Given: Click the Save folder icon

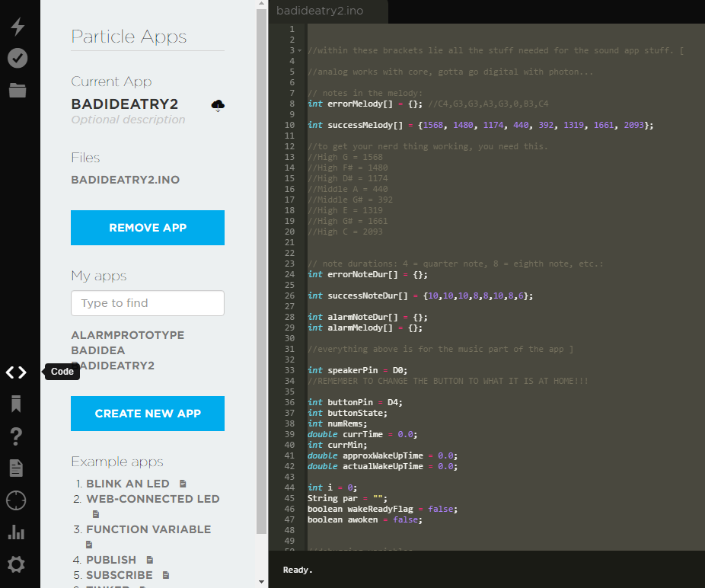Looking at the screenshot, I should [18, 90].
